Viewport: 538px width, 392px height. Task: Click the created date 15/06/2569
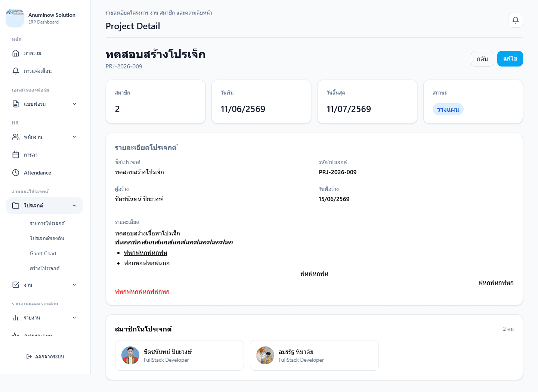[334, 199]
